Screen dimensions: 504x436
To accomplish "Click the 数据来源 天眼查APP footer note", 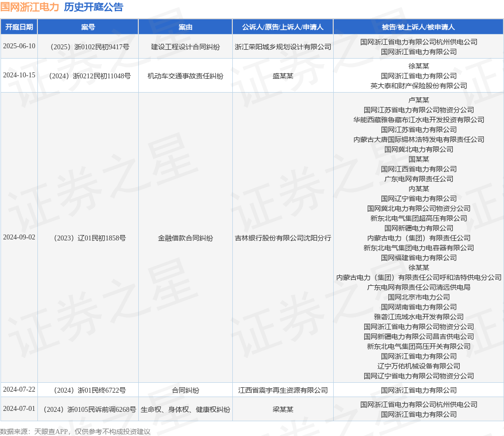I will [75, 432].
